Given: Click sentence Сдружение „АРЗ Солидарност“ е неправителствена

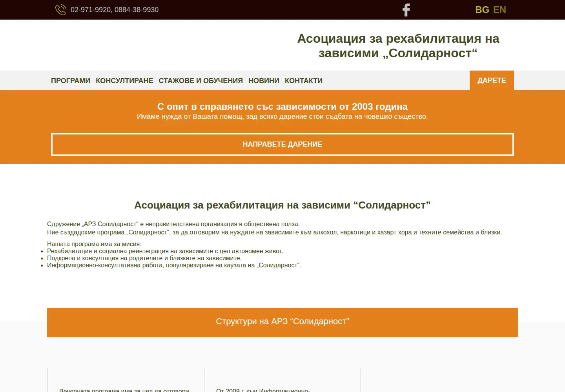Looking at the screenshot, I should pos(173,224).
